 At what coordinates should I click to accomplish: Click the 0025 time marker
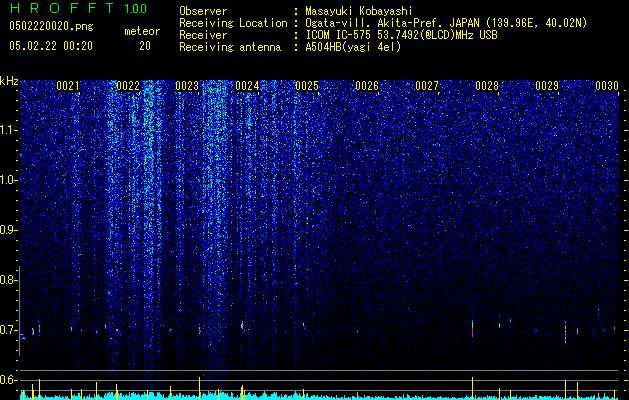[307, 86]
